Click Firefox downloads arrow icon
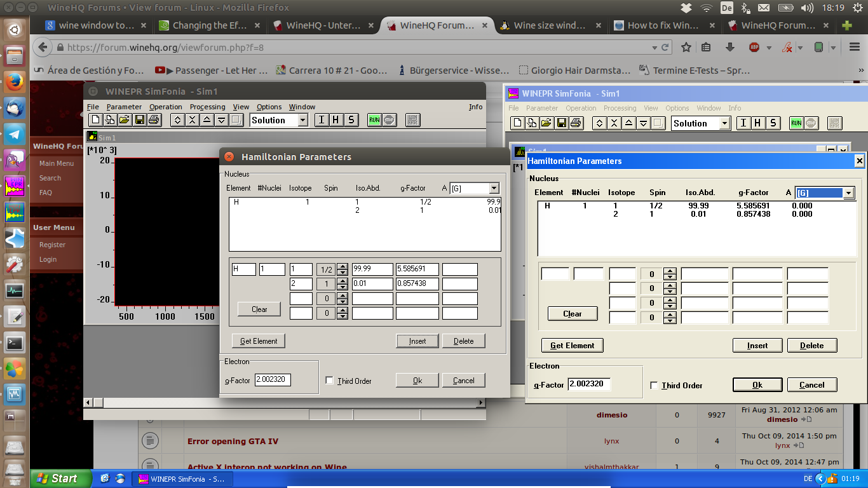868x488 pixels. tap(729, 48)
